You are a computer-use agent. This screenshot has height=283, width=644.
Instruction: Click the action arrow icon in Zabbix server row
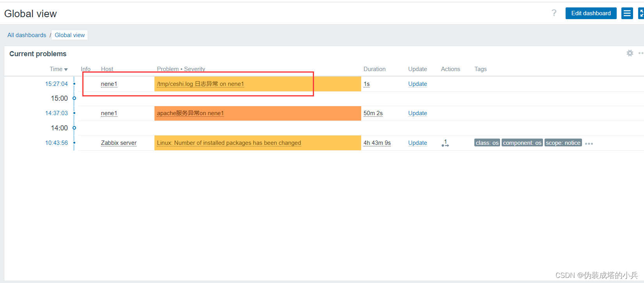(x=445, y=143)
